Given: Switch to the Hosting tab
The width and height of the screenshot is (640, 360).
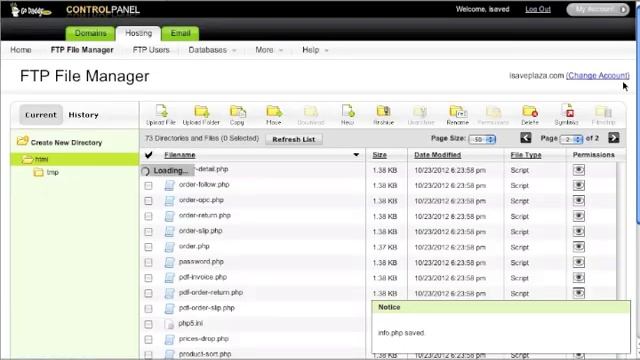Looking at the screenshot, I should [138, 33].
